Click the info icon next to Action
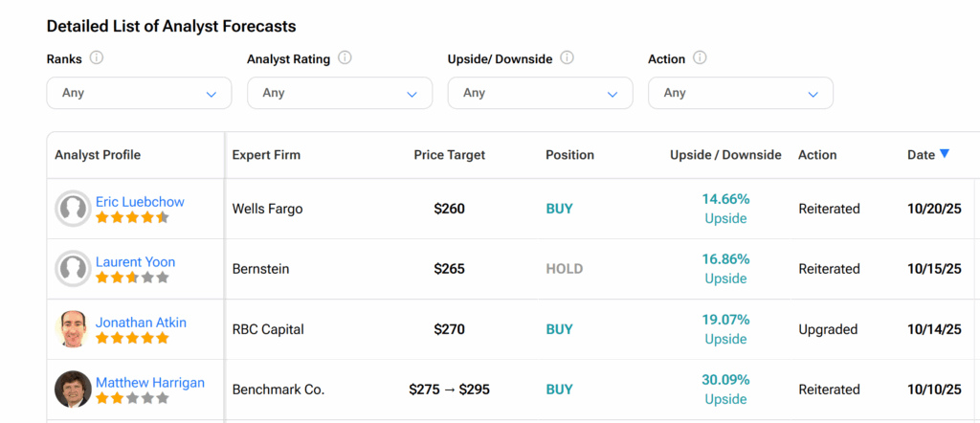This screenshot has height=423, width=980. (700, 58)
